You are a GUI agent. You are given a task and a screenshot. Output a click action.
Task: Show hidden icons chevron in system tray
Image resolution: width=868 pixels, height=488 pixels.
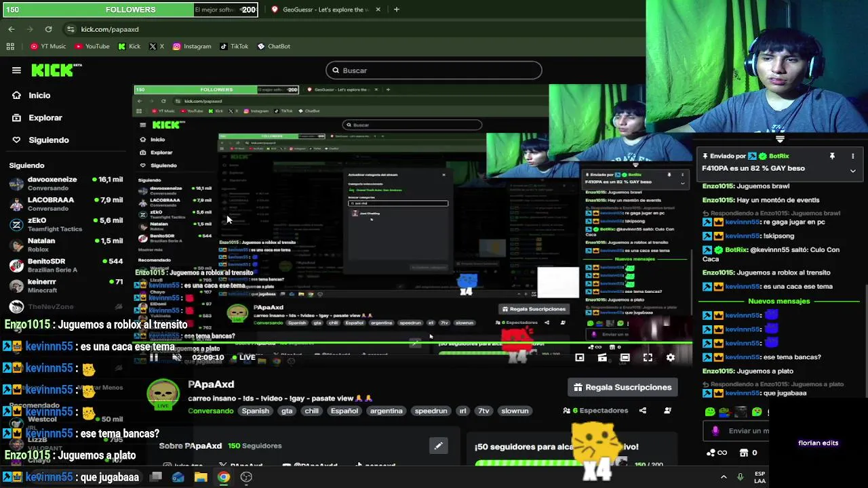pos(724,477)
